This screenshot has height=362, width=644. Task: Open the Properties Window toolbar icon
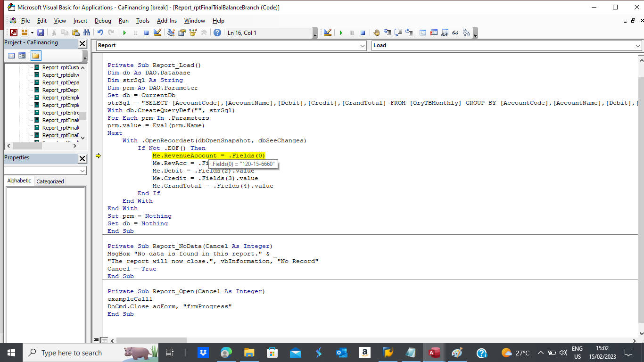pyautogui.click(x=182, y=33)
